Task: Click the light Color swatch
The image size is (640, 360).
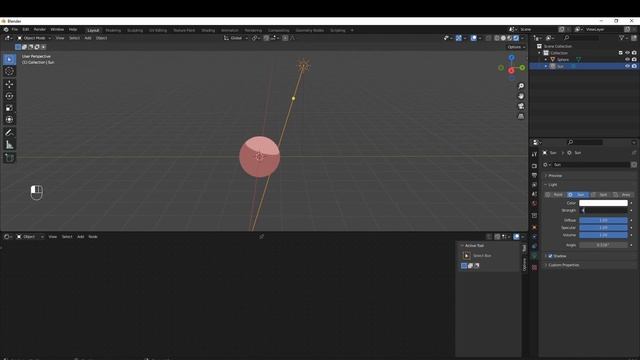Action: click(603, 203)
